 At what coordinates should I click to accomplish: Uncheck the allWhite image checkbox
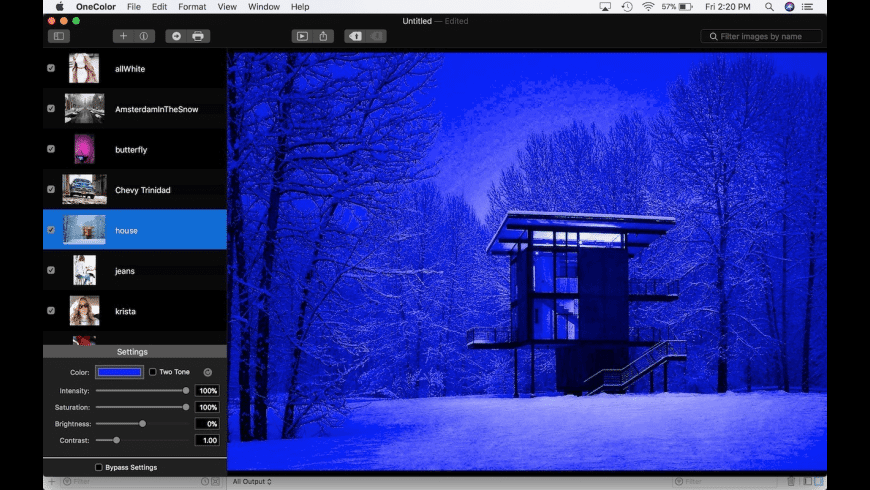click(x=51, y=68)
